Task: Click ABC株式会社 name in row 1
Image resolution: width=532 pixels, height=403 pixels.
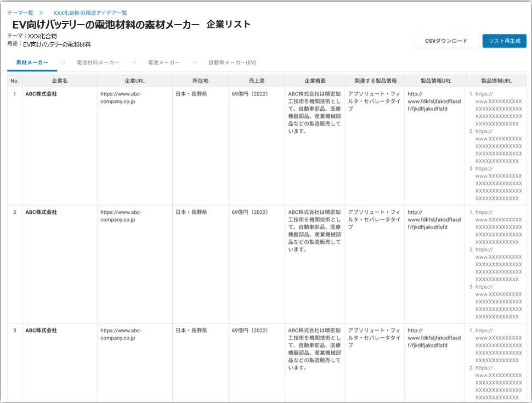Action: coord(41,94)
